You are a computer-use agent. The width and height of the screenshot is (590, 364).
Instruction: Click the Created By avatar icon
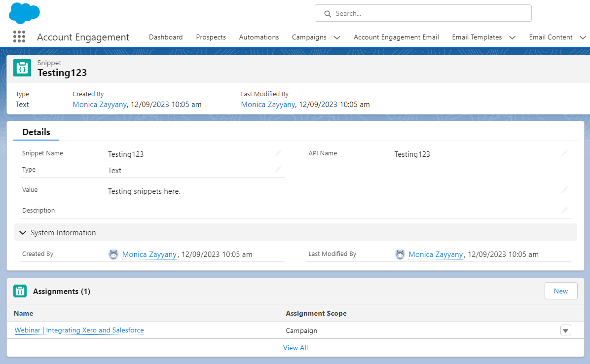113,254
